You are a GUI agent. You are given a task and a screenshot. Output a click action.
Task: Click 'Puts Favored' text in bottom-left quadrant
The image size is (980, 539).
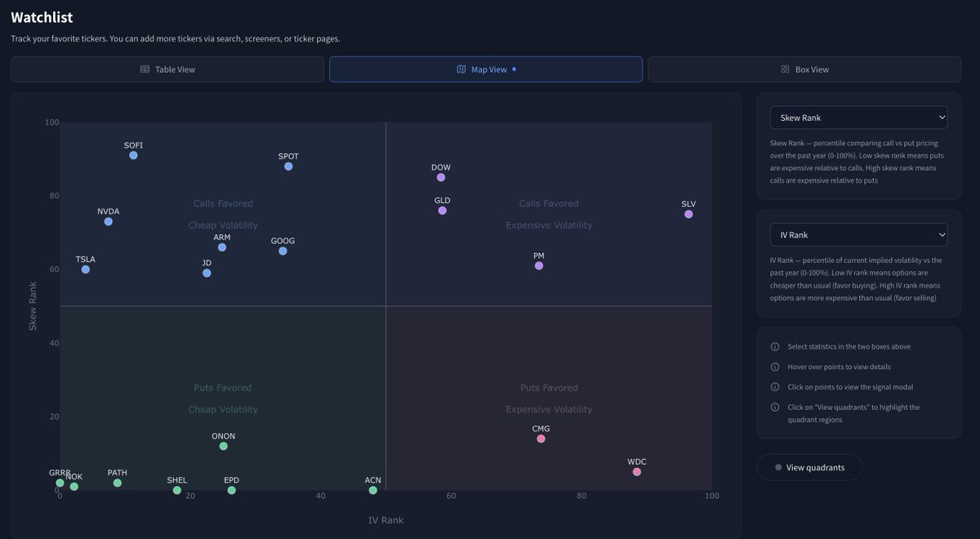coord(223,388)
